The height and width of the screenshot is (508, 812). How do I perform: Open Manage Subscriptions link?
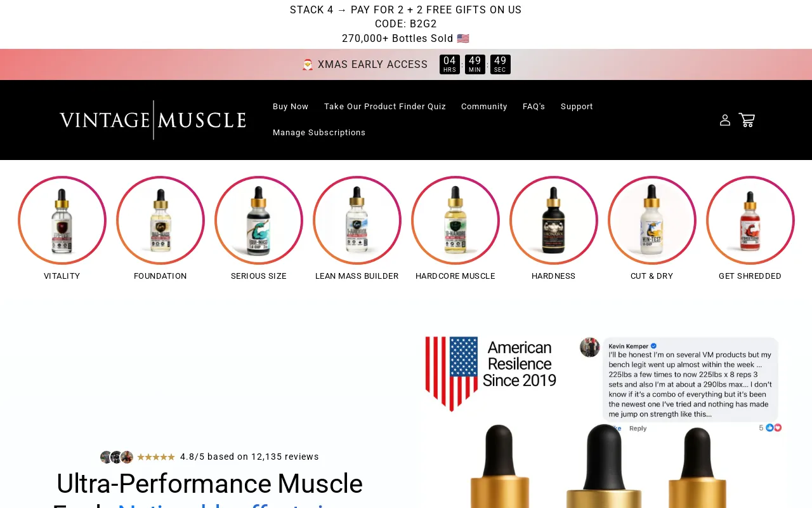[x=319, y=133]
